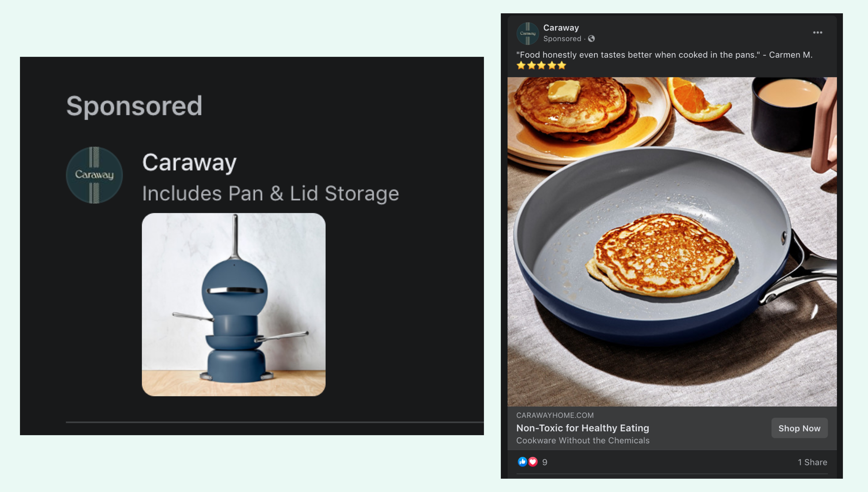Click the Caraway profile avatar in the Facebook post
Viewport: 868px width, 492px height.
pos(528,34)
